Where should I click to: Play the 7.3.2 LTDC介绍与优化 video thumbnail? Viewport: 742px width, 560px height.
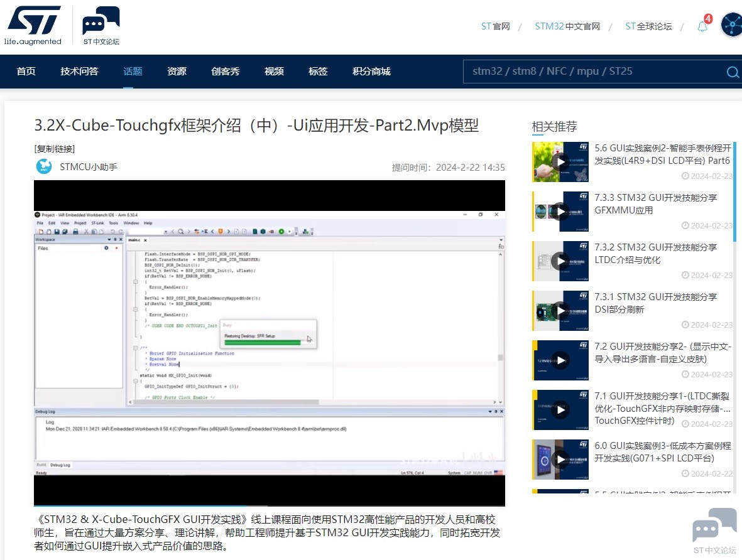click(x=560, y=261)
